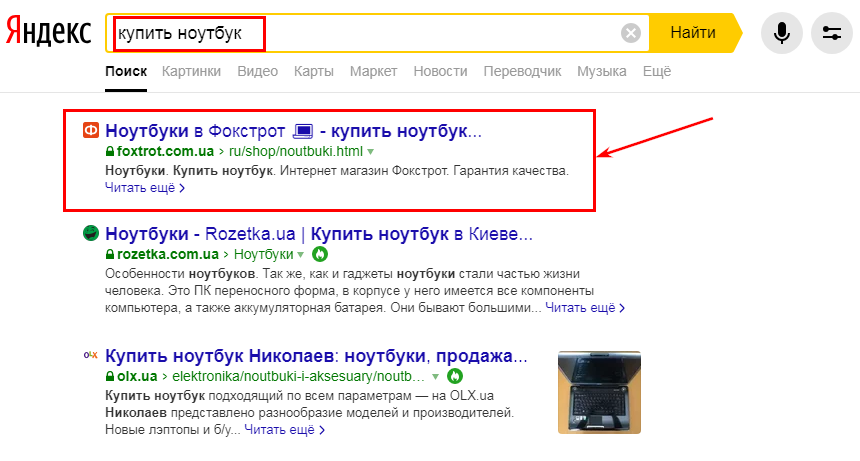The image size is (860, 461).
Task: Open the Ноутбуки в Фокстрот result title
Action: click(x=293, y=131)
